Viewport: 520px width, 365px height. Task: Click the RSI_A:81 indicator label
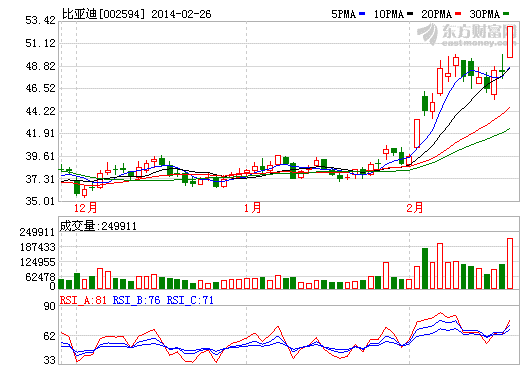pos(83,300)
